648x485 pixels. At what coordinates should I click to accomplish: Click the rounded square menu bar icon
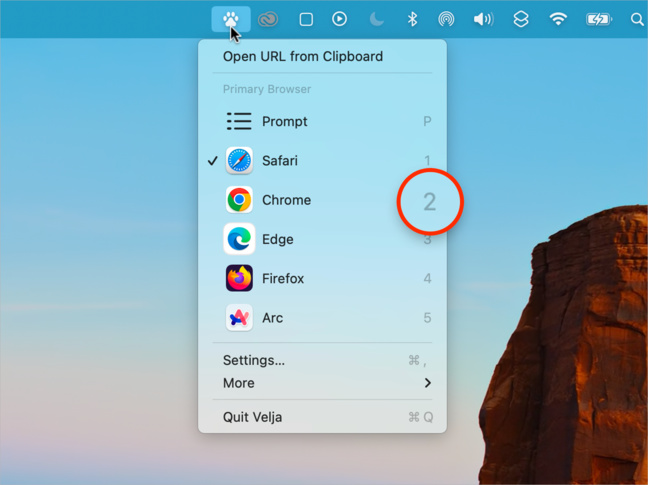306,19
